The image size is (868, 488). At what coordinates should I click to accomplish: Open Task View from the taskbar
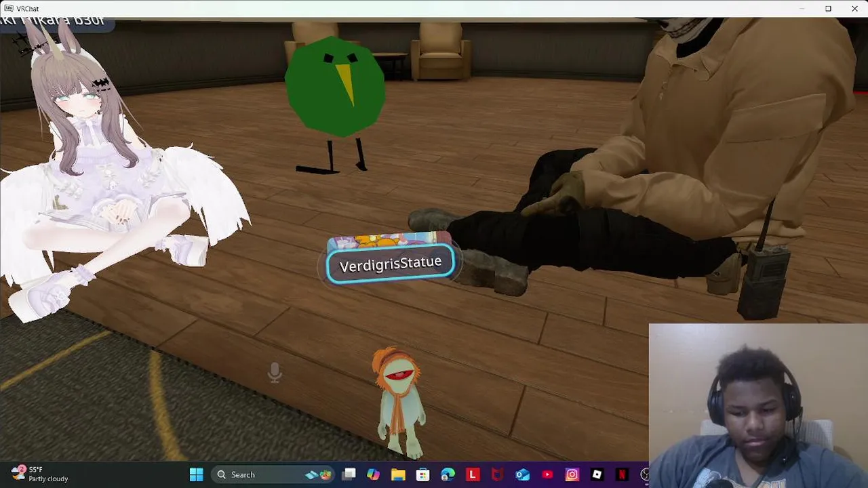349,474
